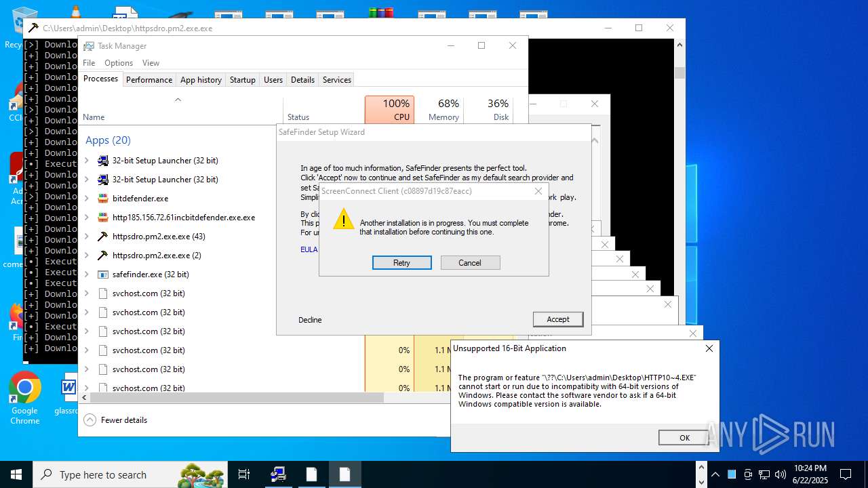868x488 pixels.
Task: Click the first 32-bit Setup Launcher process icon
Action: click(103, 161)
